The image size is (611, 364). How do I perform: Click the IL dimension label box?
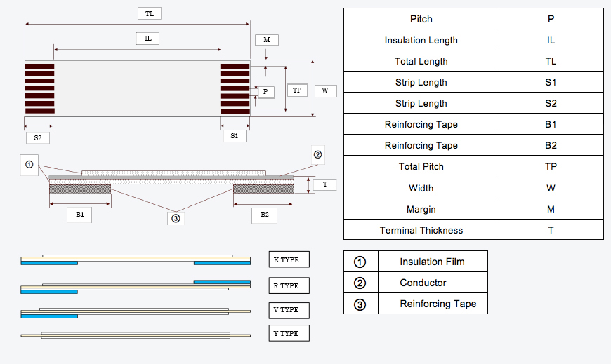click(148, 39)
